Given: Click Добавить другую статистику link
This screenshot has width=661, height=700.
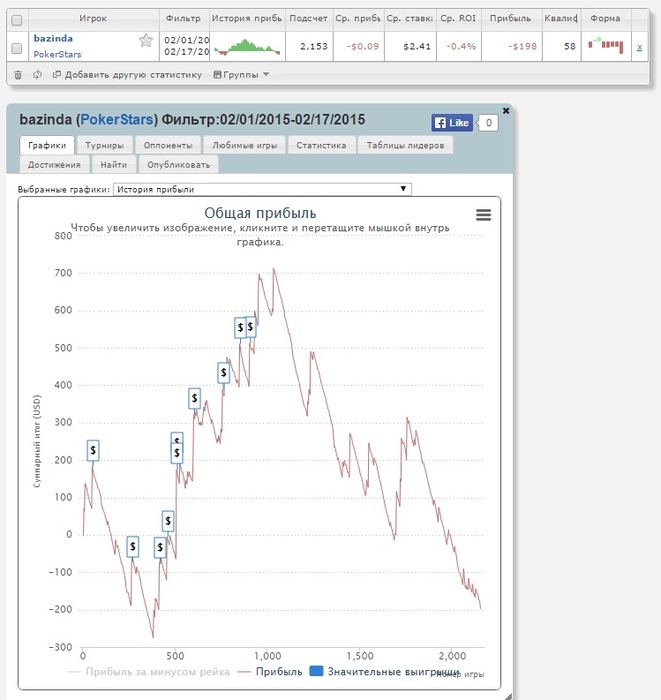Looking at the screenshot, I should click(128, 75).
